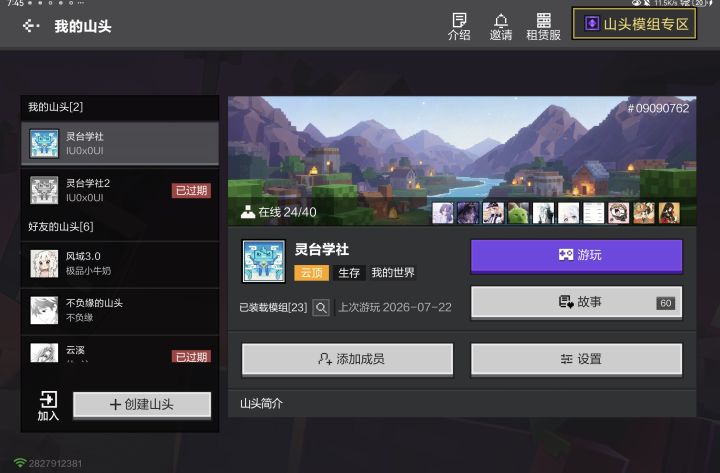Click the 60 badge on 故事 button
This screenshot has width=720, height=473.
tap(666, 303)
